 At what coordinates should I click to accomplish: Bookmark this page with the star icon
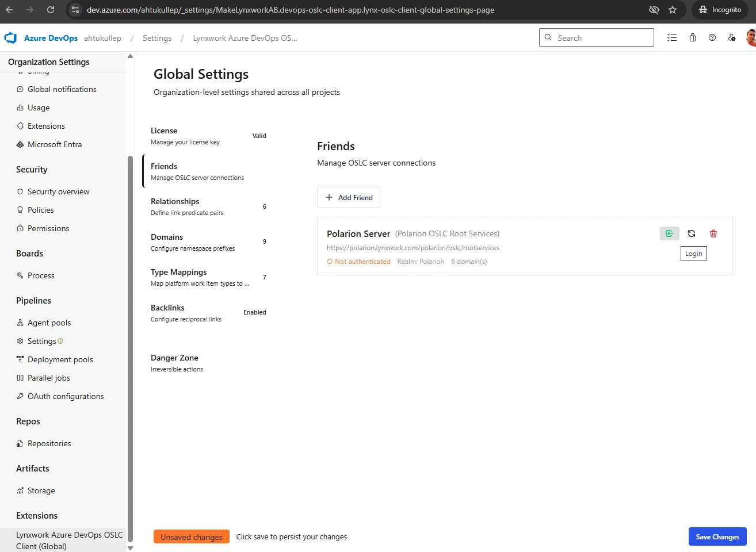click(x=673, y=10)
